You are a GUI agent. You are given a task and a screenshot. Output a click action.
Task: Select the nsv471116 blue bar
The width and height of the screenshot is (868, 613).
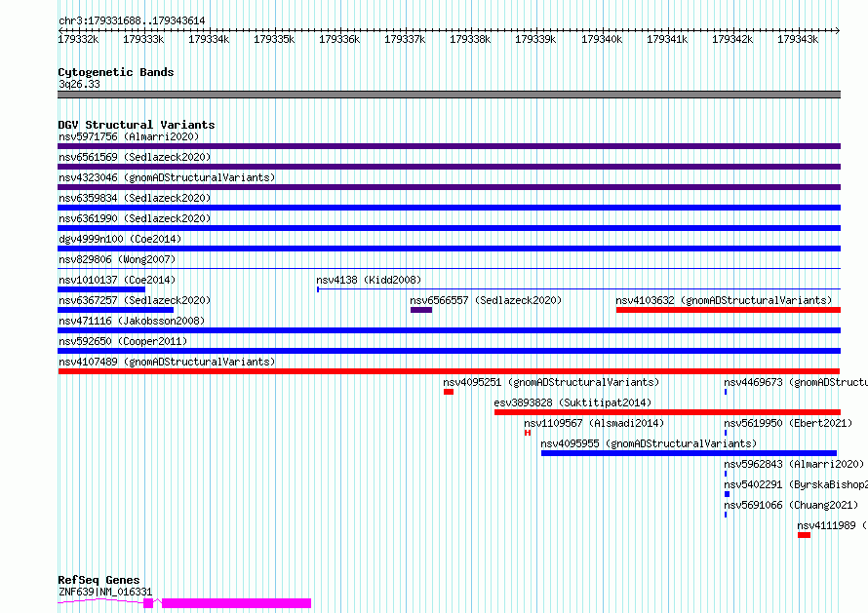click(x=449, y=330)
